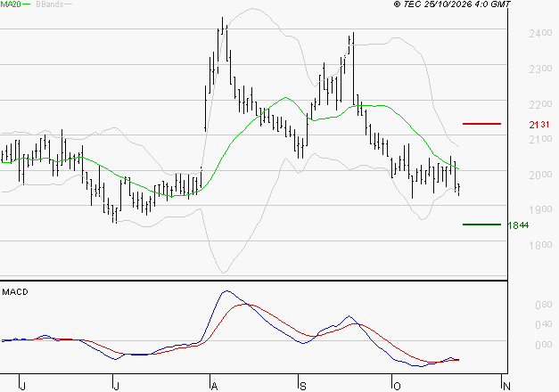
Task: Click the A month marker
Action: [214, 386]
